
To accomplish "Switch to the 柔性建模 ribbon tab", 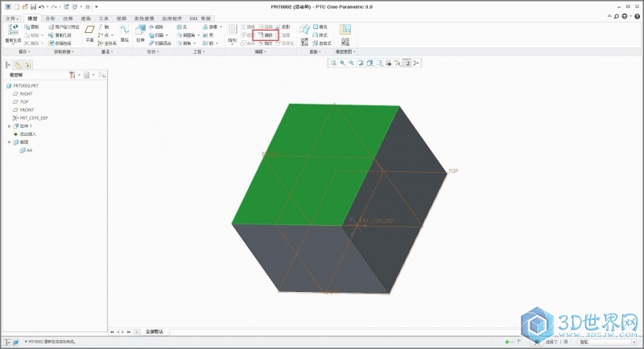I will pyautogui.click(x=144, y=18).
